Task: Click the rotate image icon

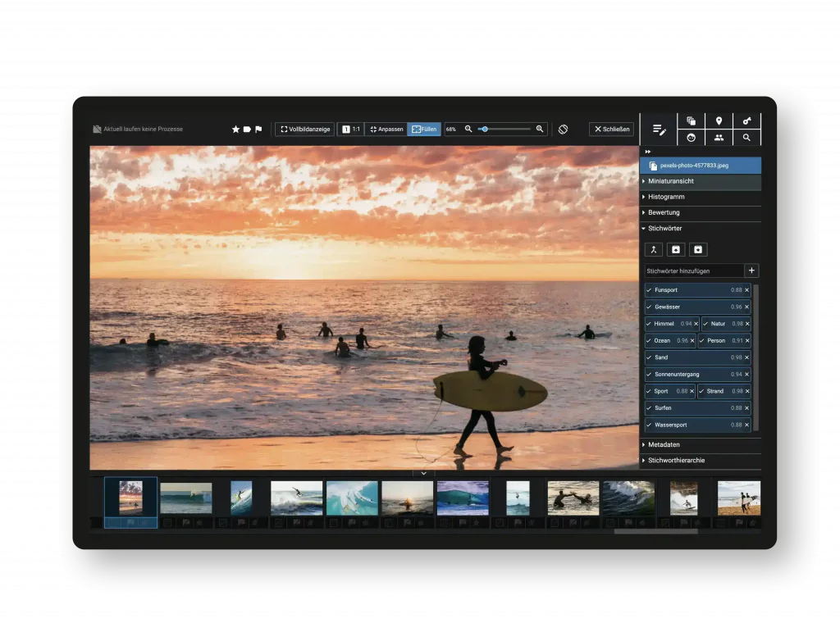Action: point(564,130)
